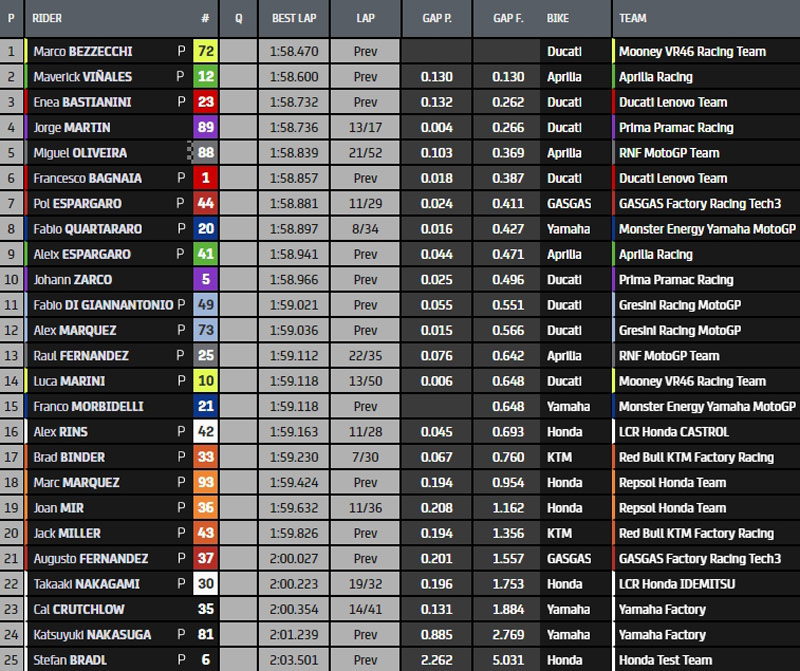Screen dimensions: 800x671
Task: Select Cal Crutchlow's lap count 14/41 cell
Action: click(x=366, y=609)
